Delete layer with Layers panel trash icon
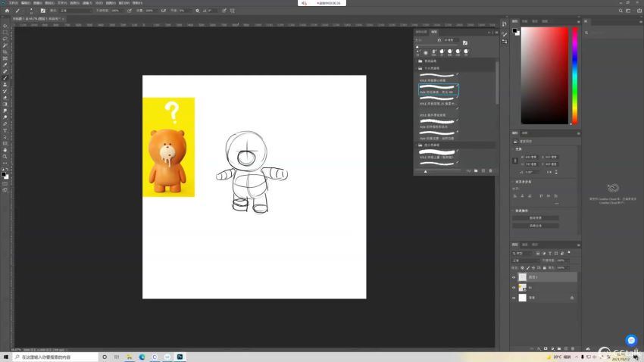 [573, 349]
